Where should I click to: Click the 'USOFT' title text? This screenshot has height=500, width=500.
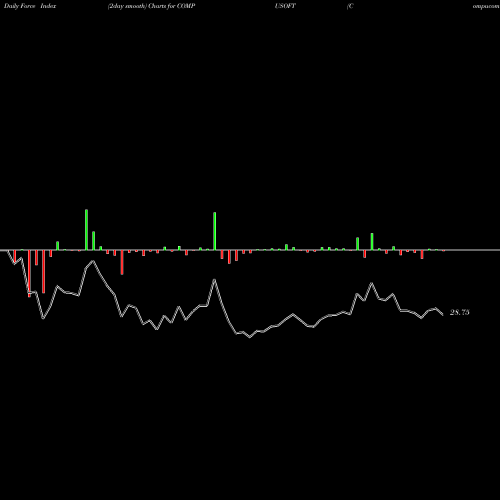pyautogui.click(x=285, y=6)
